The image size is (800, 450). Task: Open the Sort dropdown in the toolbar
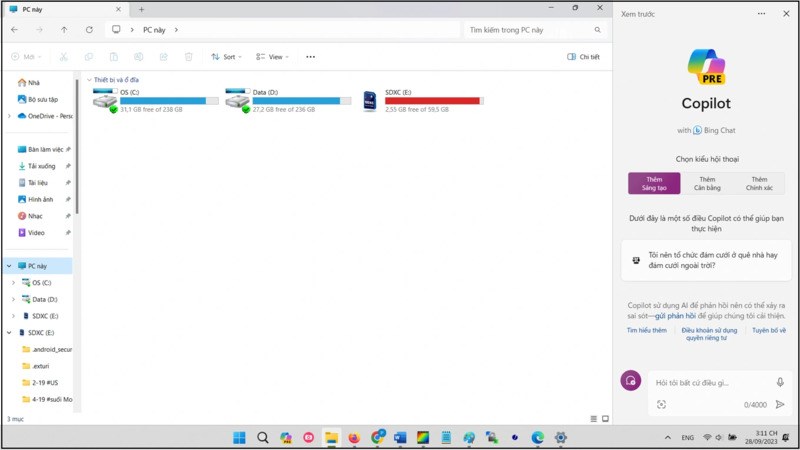tap(226, 57)
